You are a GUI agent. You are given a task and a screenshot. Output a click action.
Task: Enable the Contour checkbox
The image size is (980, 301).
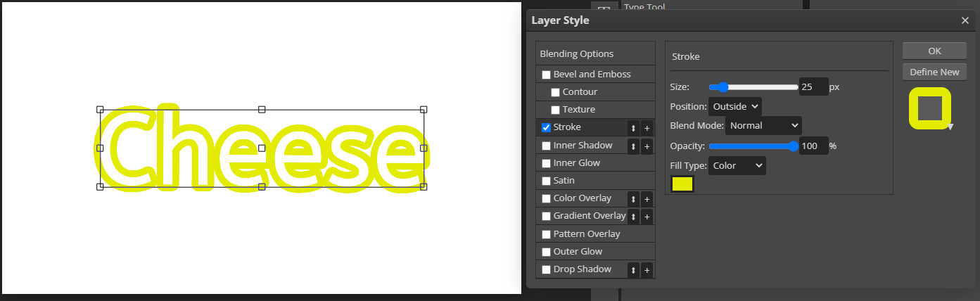pos(555,92)
